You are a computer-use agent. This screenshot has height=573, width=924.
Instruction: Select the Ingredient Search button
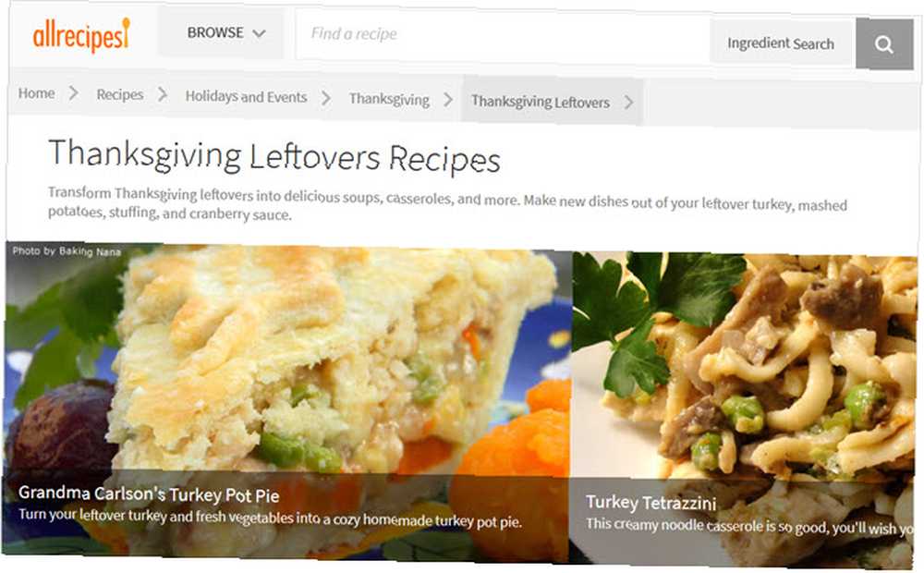click(781, 43)
